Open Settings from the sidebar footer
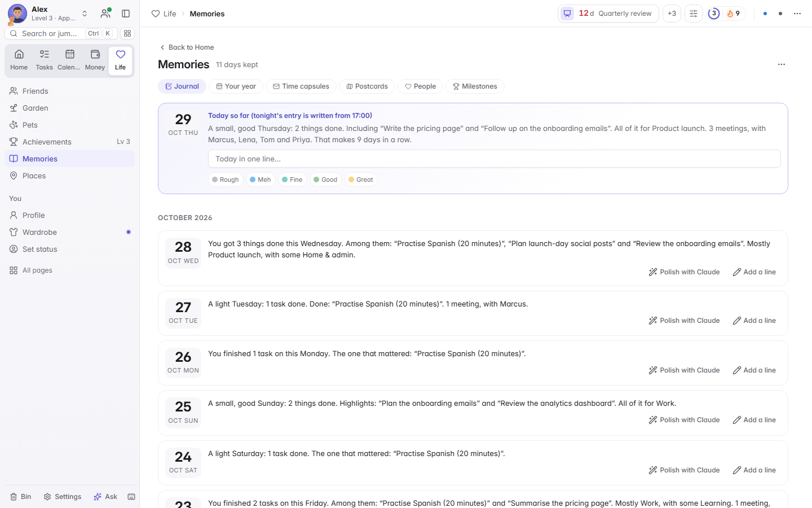 tap(63, 497)
